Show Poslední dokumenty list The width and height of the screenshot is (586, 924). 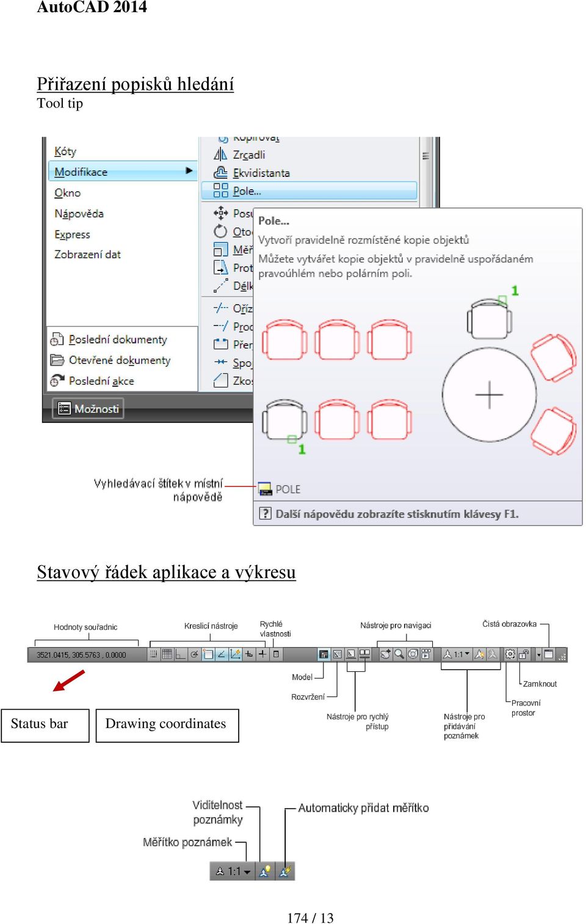[x=109, y=339]
